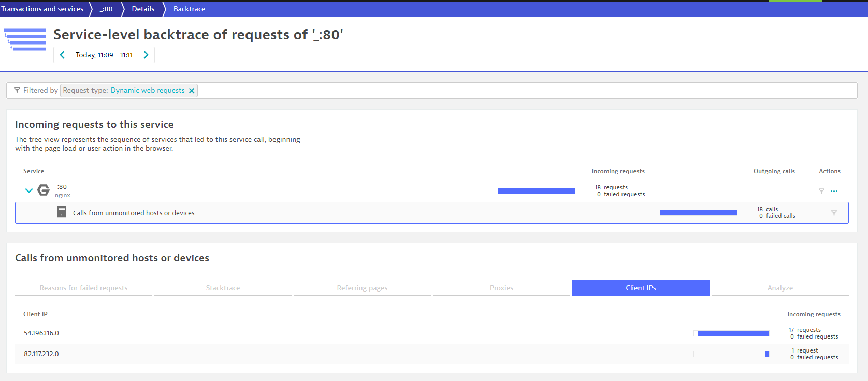Click the unmonitored hosts device icon
868x381 pixels.
coord(62,212)
